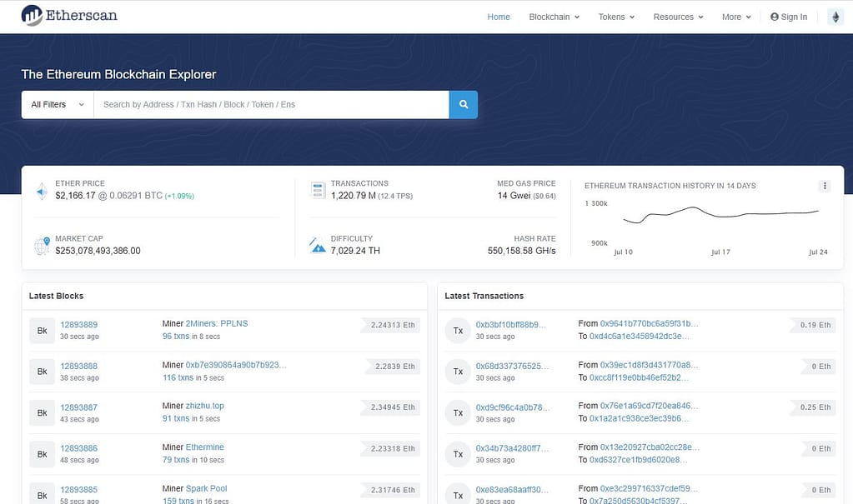Click the 7,029.24 TH difficulty value

tap(355, 251)
